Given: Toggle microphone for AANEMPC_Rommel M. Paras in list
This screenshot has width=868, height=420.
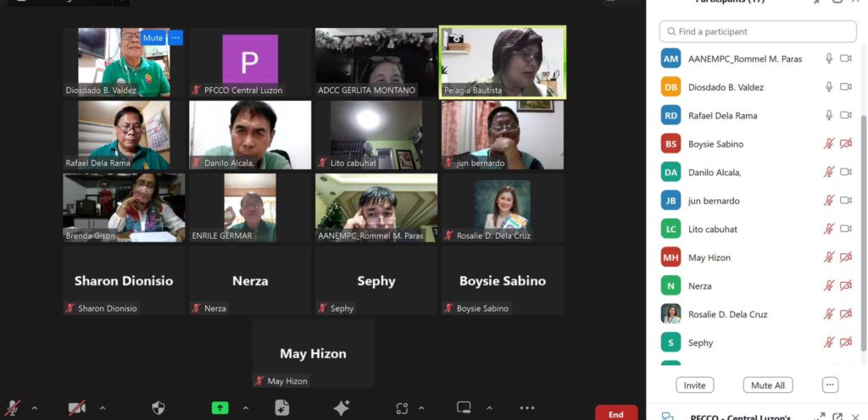Looking at the screenshot, I should (829, 58).
